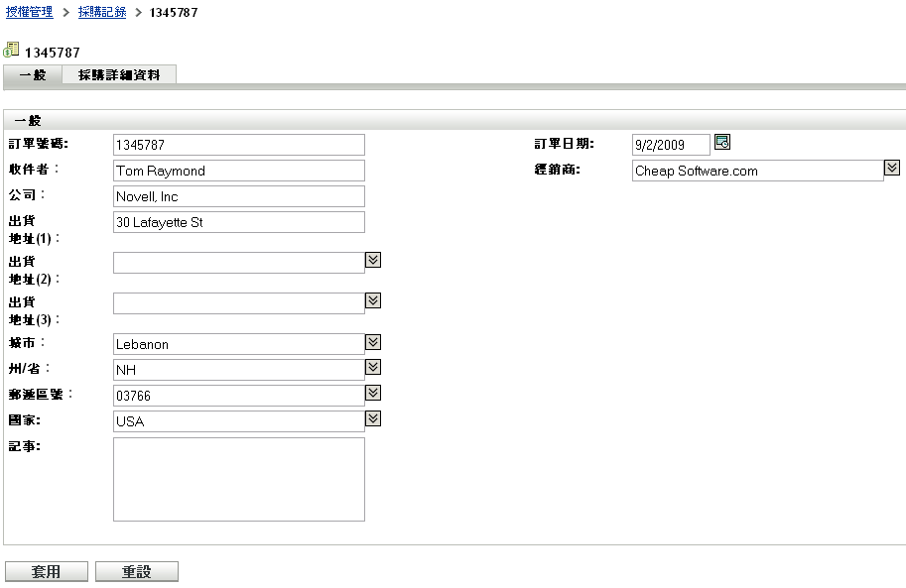Image resolution: width=906 pixels, height=588 pixels.
Task: Expand the 經銷商 dropdown list
Action: (x=891, y=169)
